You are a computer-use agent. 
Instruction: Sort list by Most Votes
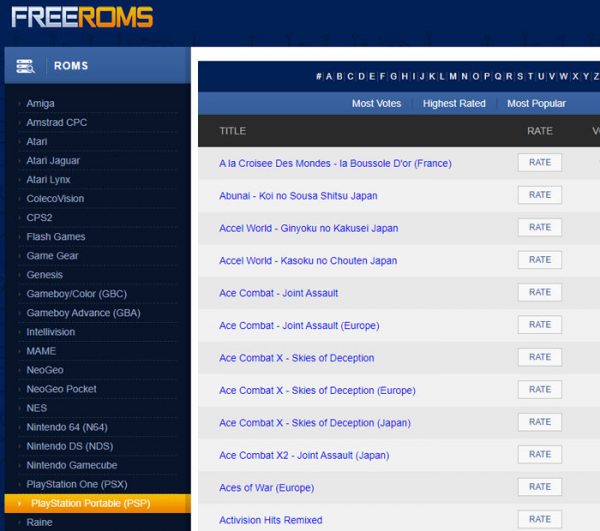coord(377,103)
